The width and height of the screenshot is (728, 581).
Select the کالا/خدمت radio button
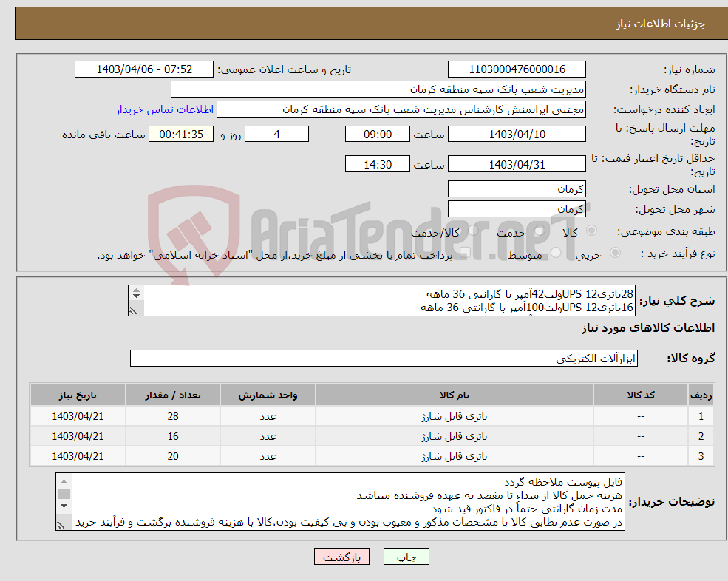pyautogui.click(x=473, y=231)
